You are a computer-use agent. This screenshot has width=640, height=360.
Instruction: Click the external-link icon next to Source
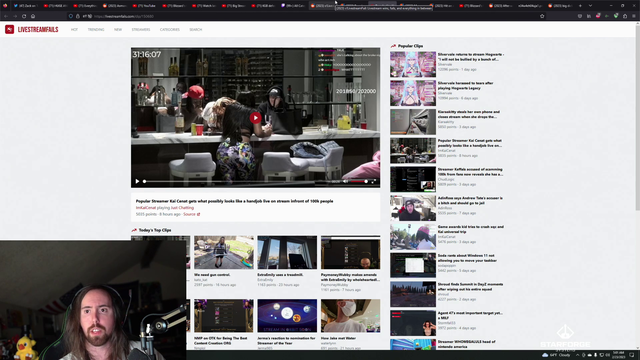tap(199, 214)
